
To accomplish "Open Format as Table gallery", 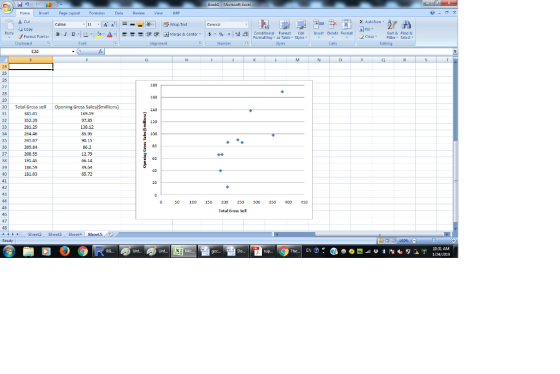I will coord(285,29).
